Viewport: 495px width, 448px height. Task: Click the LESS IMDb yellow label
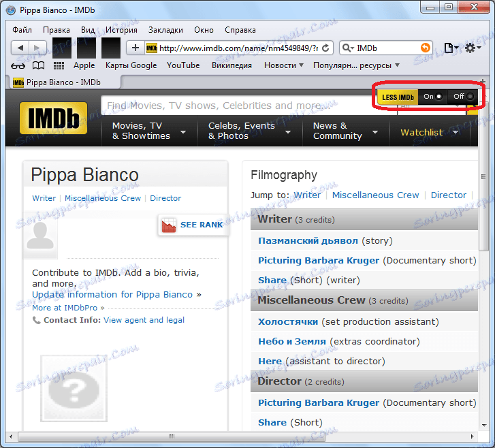tap(398, 97)
